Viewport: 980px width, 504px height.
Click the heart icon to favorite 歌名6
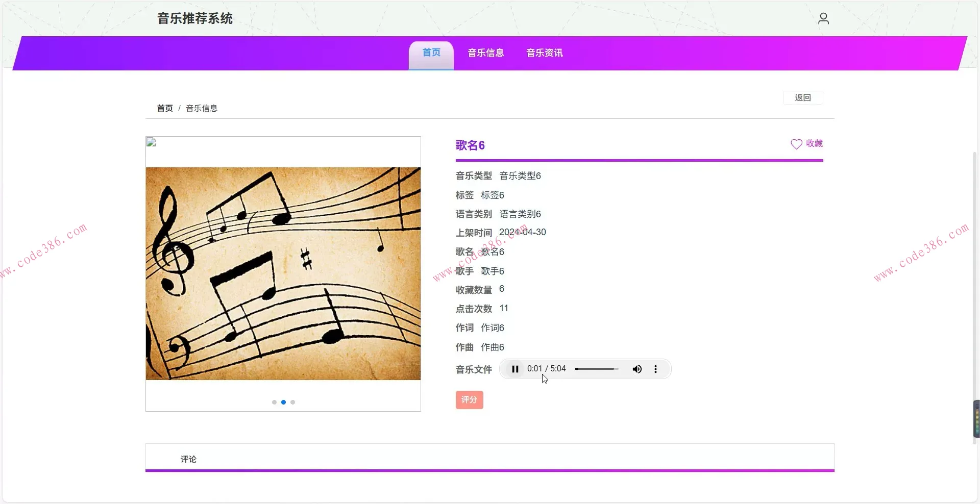(x=795, y=143)
